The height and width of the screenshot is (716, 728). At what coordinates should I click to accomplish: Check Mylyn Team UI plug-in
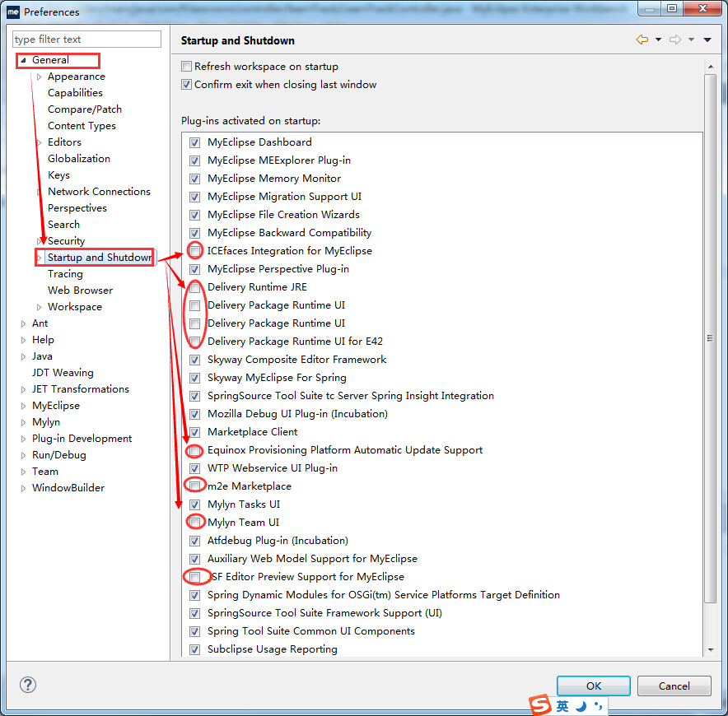click(x=195, y=523)
